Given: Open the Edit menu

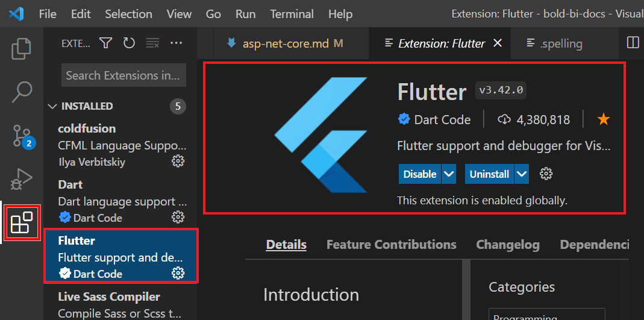Looking at the screenshot, I should pyautogui.click(x=81, y=14).
